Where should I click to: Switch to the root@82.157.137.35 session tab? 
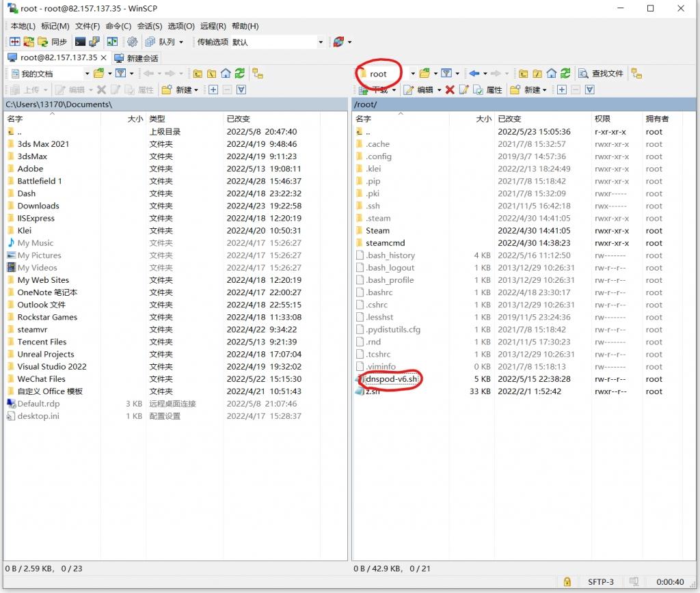[x=59, y=57]
